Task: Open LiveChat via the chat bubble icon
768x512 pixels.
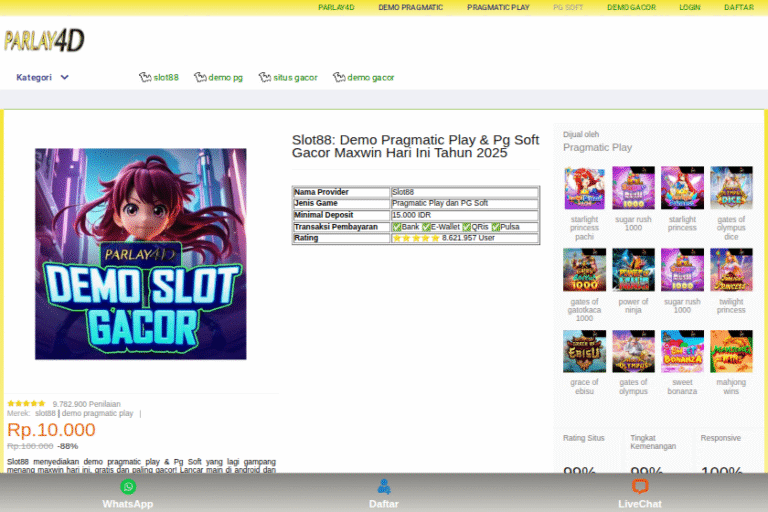Action: pos(640,487)
